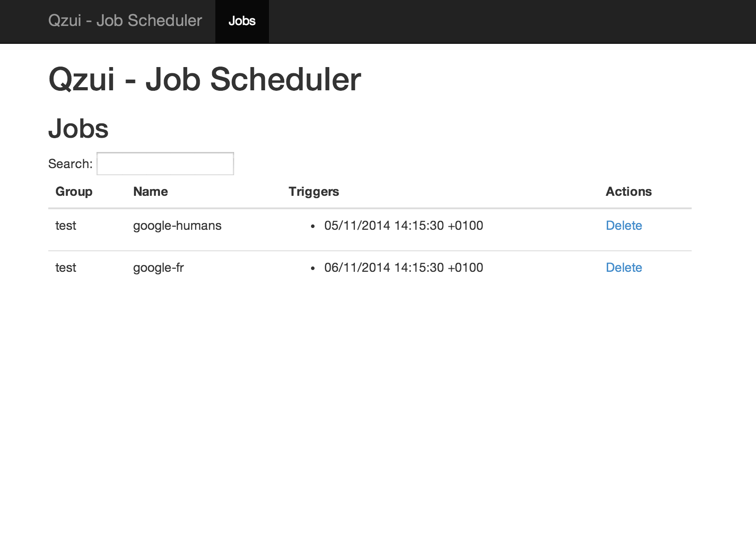Click the Triggers column header
The height and width of the screenshot is (549, 756).
tap(314, 191)
